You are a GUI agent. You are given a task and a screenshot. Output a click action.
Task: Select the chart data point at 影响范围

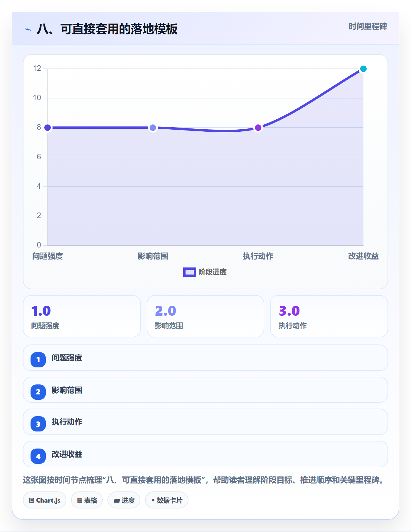click(x=153, y=128)
